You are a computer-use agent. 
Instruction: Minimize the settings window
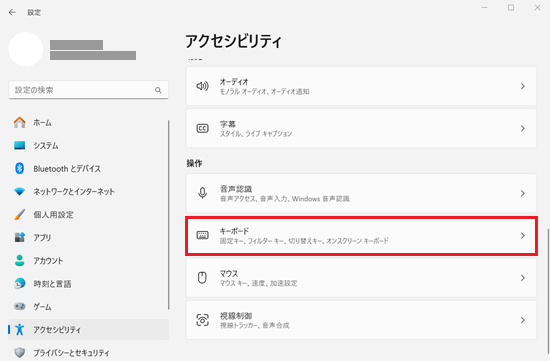click(x=484, y=7)
